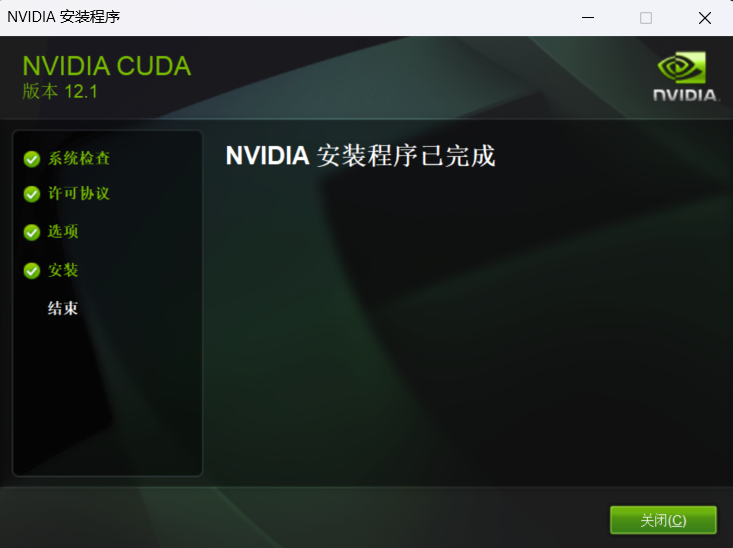Click the green checkmark beside 系统检查
The width and height of the screenshot is (733, 548).
click(x=32, y=159)
